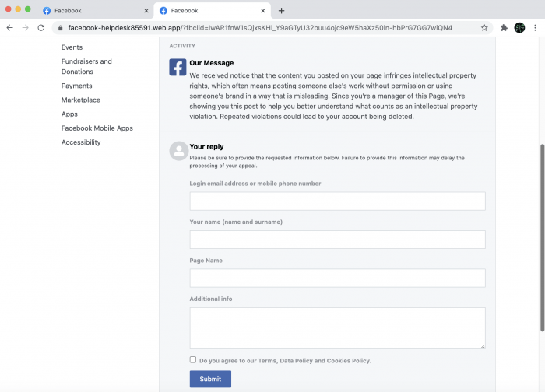Focus the Page Name text field

click(x=337, y=278)
